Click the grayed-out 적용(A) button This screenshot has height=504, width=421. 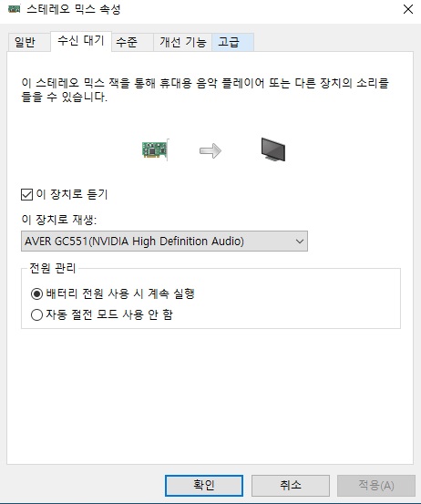tap(376, 486)
